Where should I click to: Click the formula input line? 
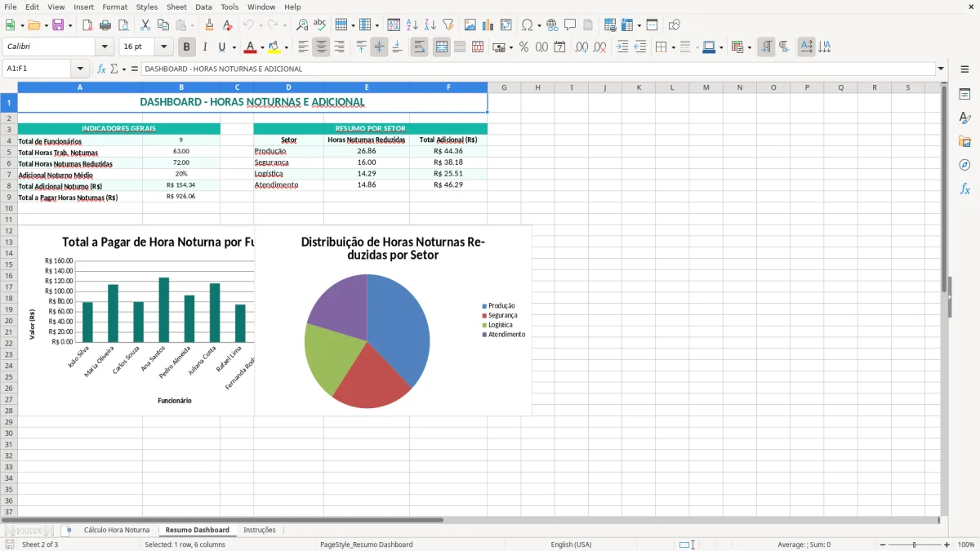(x=537, y=69)
